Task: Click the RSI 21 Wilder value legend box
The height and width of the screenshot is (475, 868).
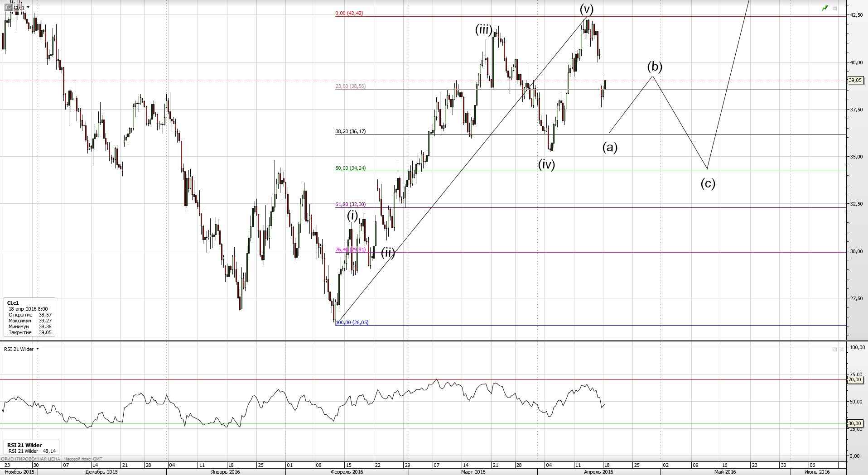Action: tap(31, 448)
